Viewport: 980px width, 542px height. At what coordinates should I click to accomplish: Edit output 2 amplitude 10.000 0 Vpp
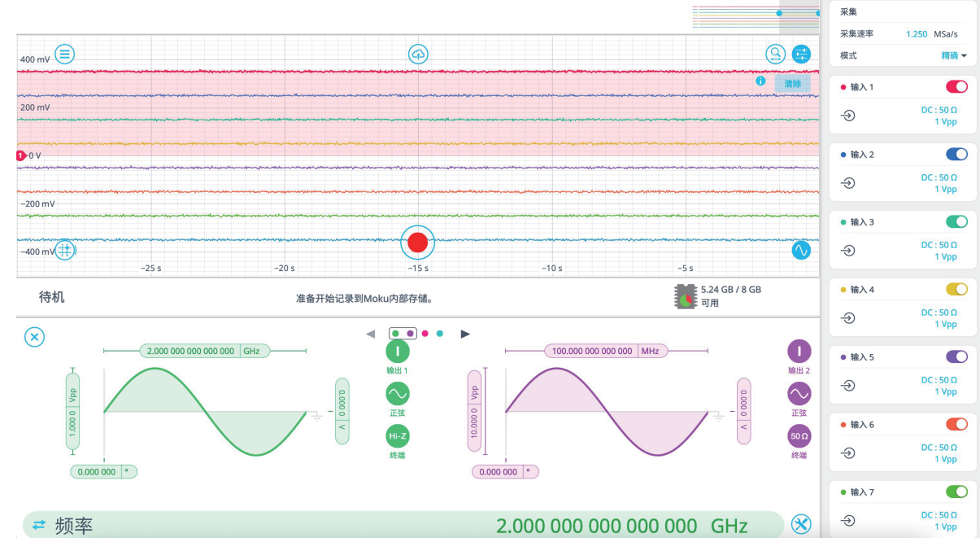[475, 411]
